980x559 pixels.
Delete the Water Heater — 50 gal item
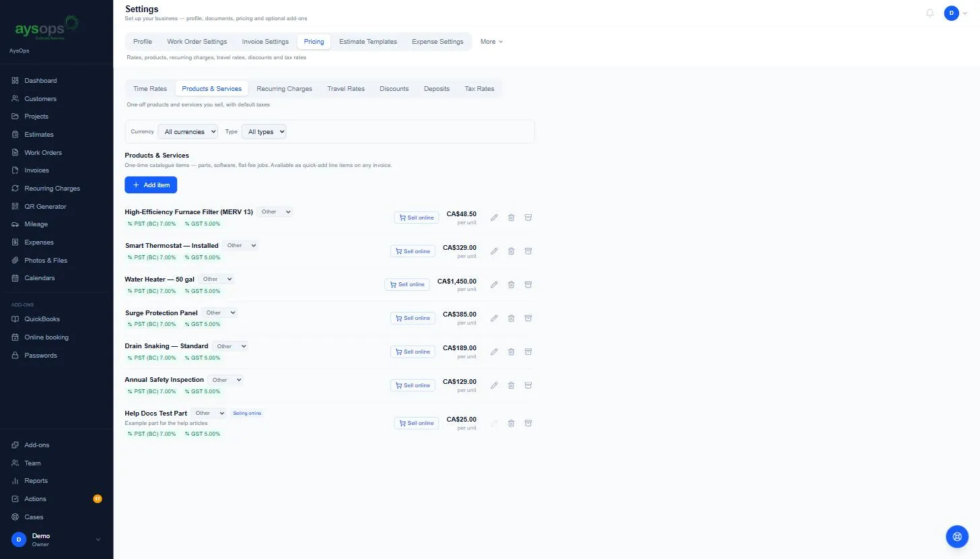tap(511, 285)
